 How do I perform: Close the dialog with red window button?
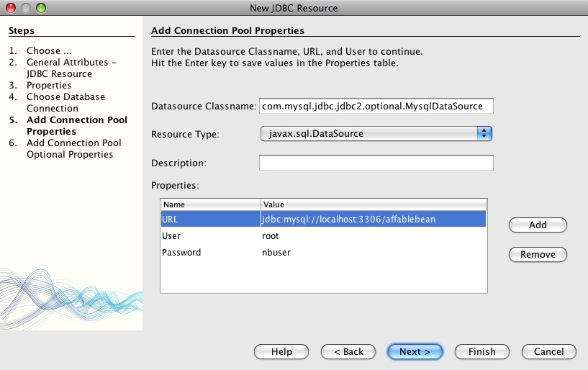click(11, 8)
